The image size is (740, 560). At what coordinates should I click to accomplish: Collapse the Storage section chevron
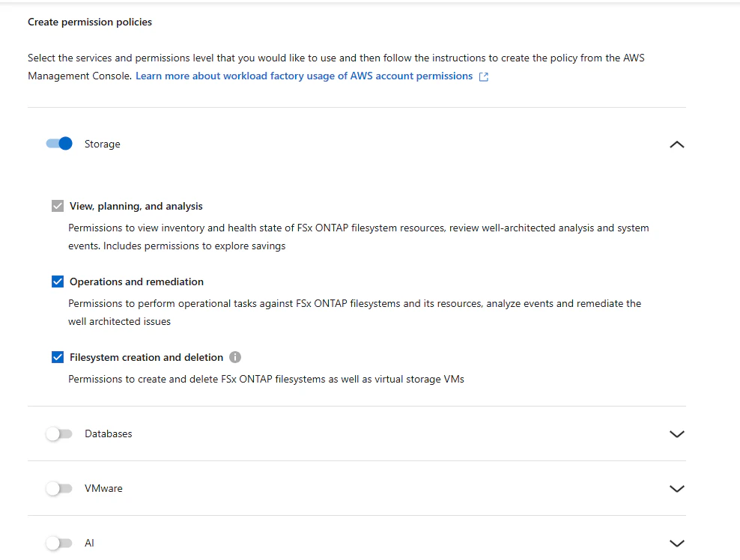coord(677,144)
